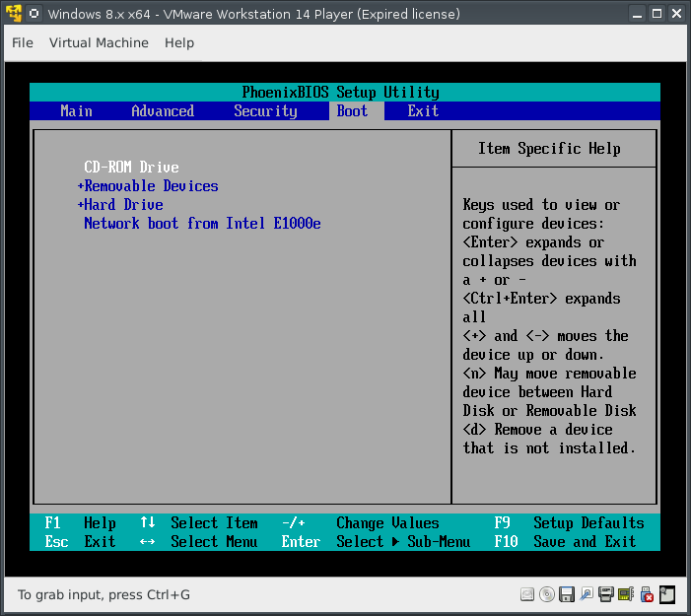The image size is (691, 616).
Task: Expand the Removable Devices plus sign
Action: 81,186
